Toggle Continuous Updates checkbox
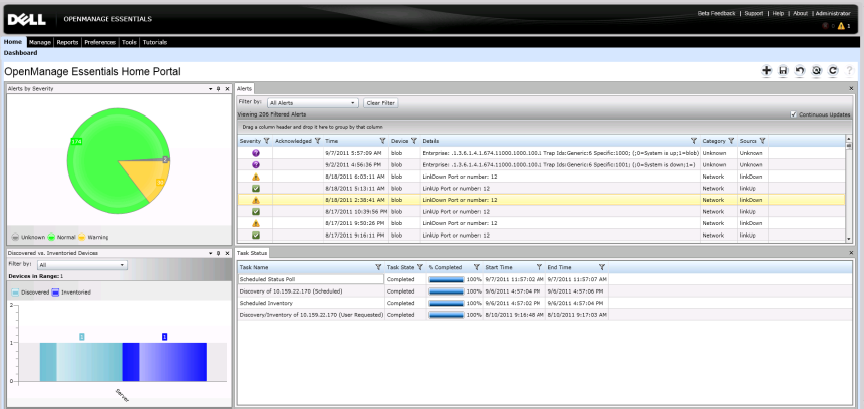Screen dimensions: 864x409 [793, 115]
